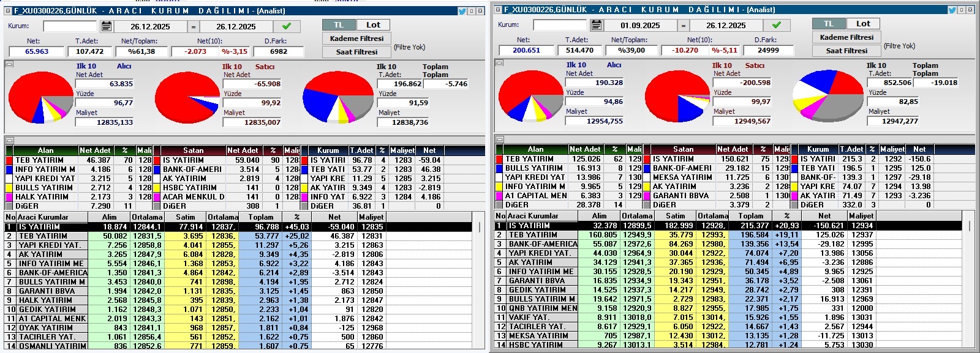The image size is (980, 353).
Task: Click the Kurum input field in left window
Action: pyautogui.click(x=70, y=26)
